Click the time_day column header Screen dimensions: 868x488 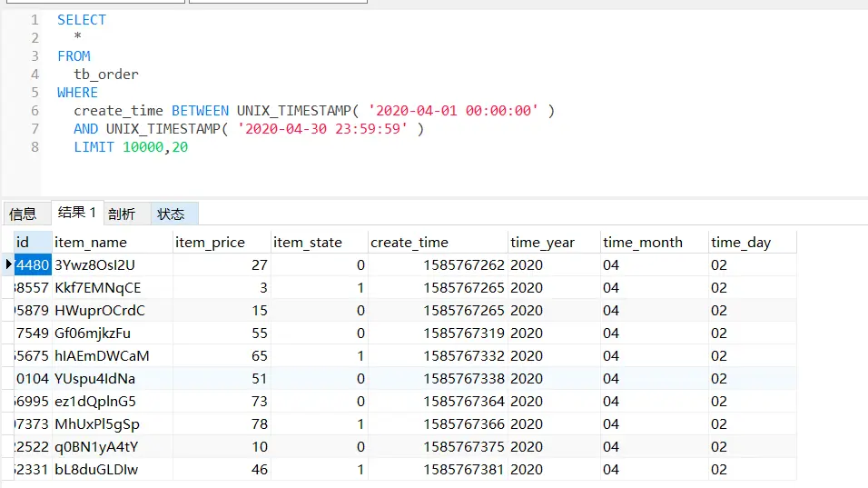pos(753,243)
